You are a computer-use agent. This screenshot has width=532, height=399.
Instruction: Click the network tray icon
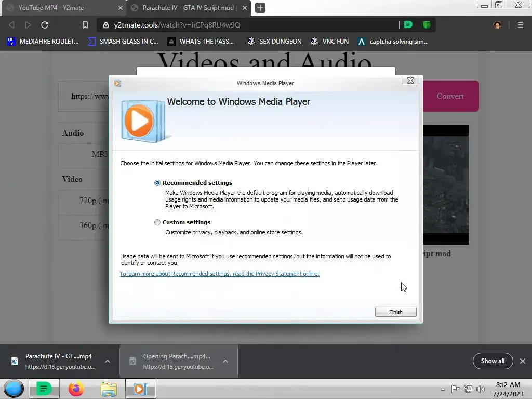[x=468, y=389]
